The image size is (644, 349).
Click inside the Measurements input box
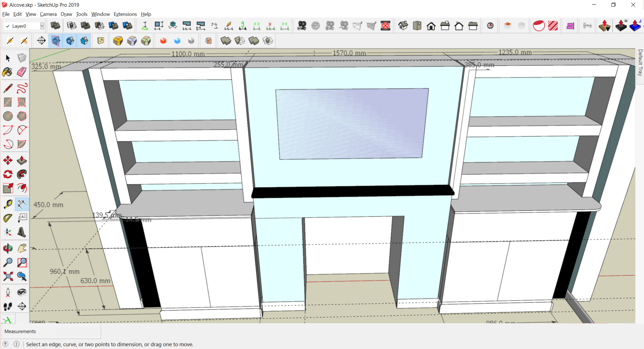pos(78,331)
